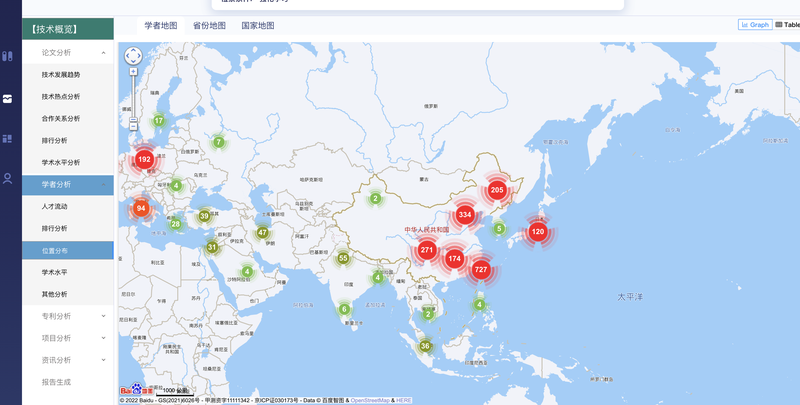Click the green 17 cluster marker
The height and width of the screenshot is (405, 800).
pos(159,121)
